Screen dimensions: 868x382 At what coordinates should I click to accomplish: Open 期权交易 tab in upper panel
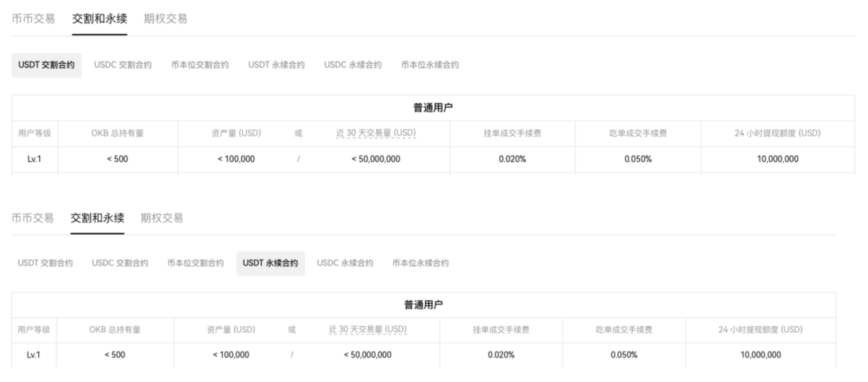pos(165,19)
